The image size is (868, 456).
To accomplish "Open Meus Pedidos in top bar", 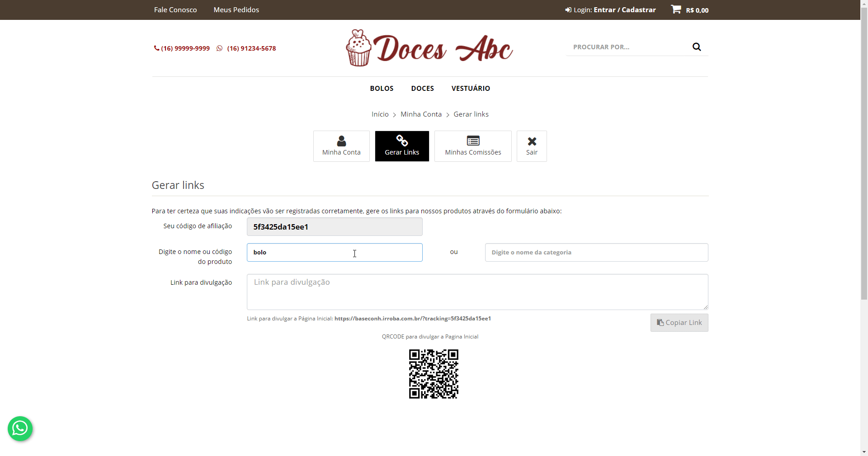I will coord(236,9).
